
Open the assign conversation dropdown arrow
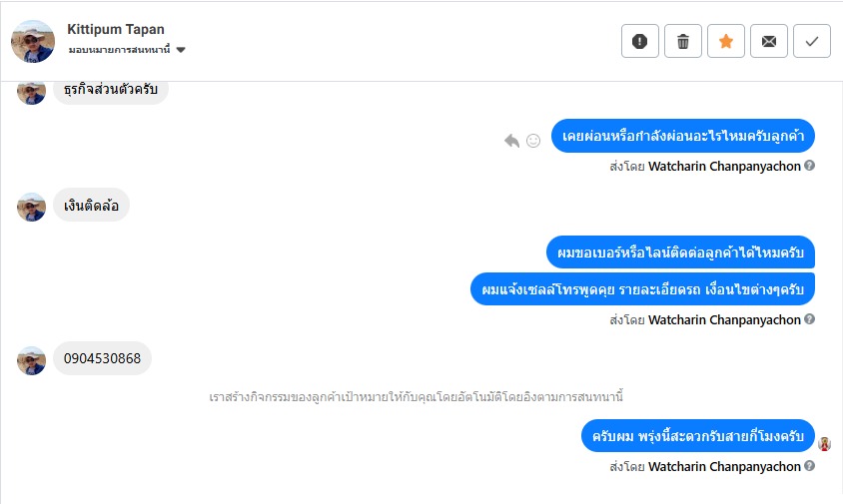[x=181, y=50]
